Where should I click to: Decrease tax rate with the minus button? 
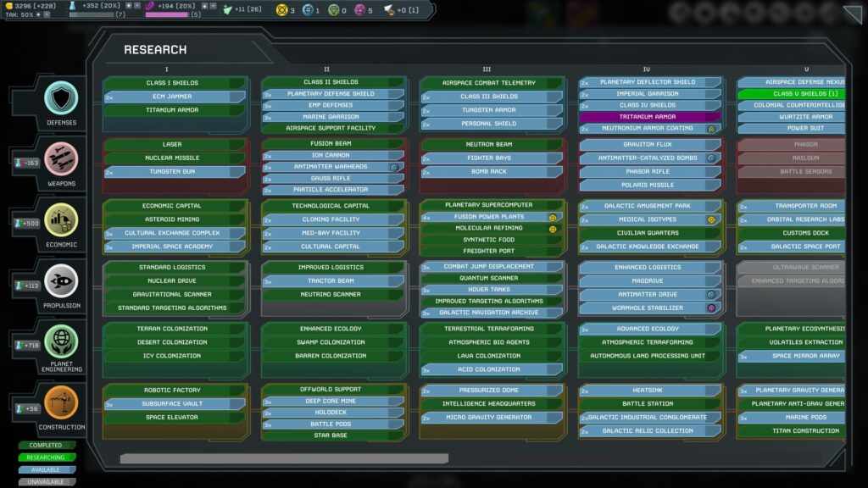pyautogui.click(x=47, y=15)
